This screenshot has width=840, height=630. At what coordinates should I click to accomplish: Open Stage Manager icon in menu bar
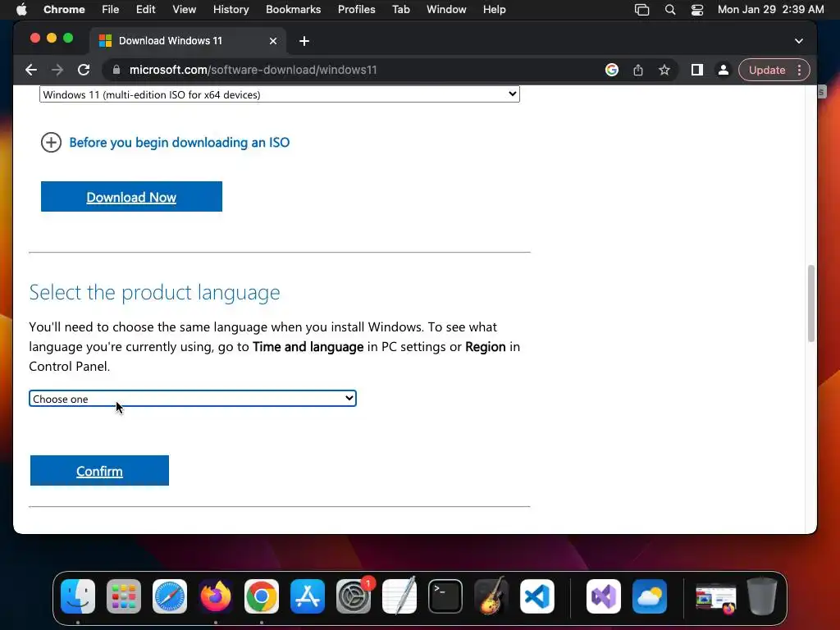click(641, 10)
